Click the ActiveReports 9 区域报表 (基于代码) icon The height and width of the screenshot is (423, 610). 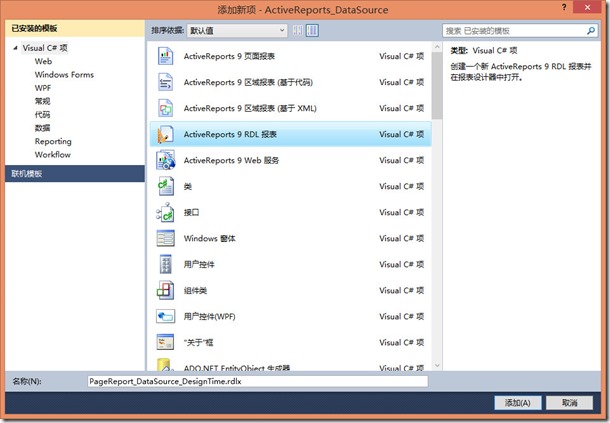[165, 82]
